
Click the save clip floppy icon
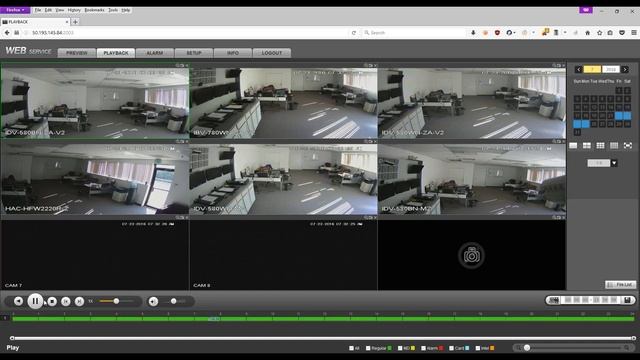(x=628, y=300)
